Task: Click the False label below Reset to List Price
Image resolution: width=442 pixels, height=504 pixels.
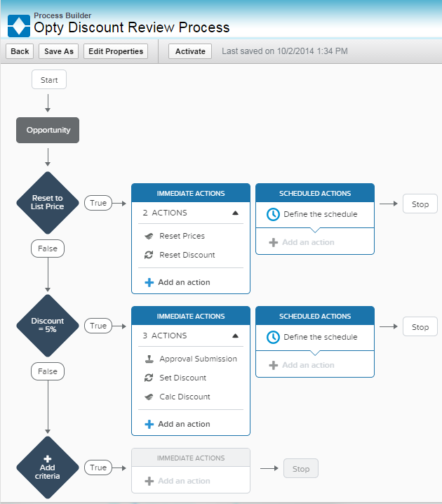Action: point(48,248)
